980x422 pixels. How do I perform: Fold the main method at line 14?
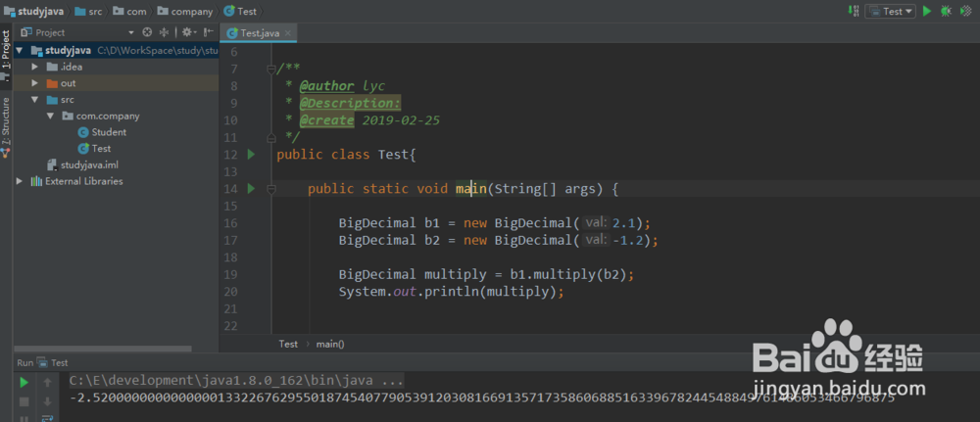coord(271,189)
